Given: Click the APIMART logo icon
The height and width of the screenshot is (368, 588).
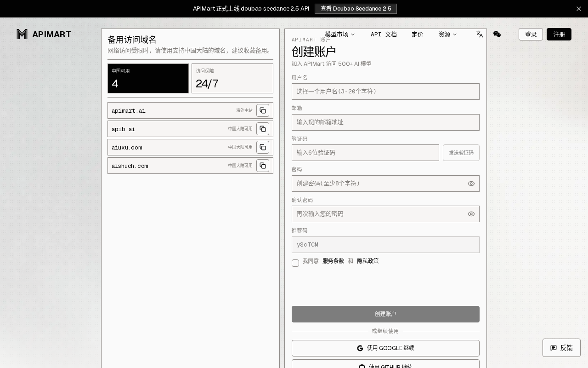Looking at the screenshot, I should pos(22,34).
